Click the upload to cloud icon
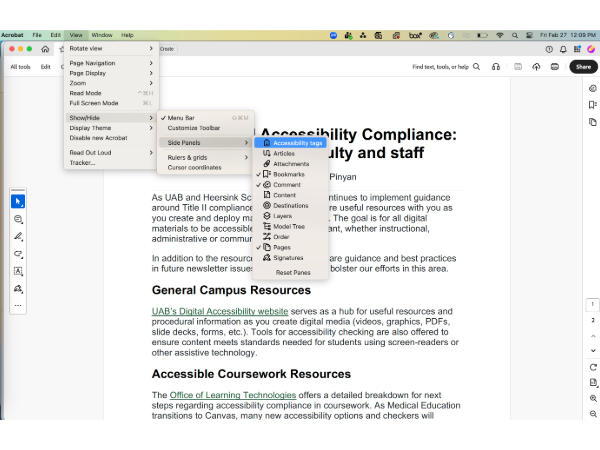This screenshot has height=450, width=600. pyautogui.click(x=536, y=67)
